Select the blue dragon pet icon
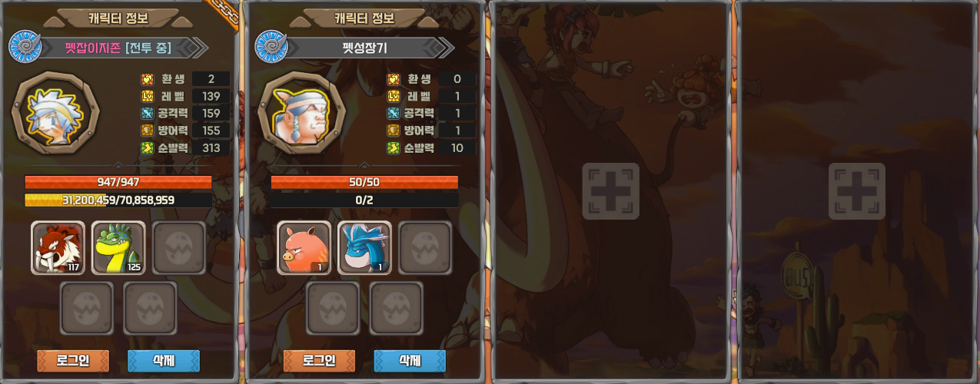Viewport: 980px width, 384px height. coord(364,248)
